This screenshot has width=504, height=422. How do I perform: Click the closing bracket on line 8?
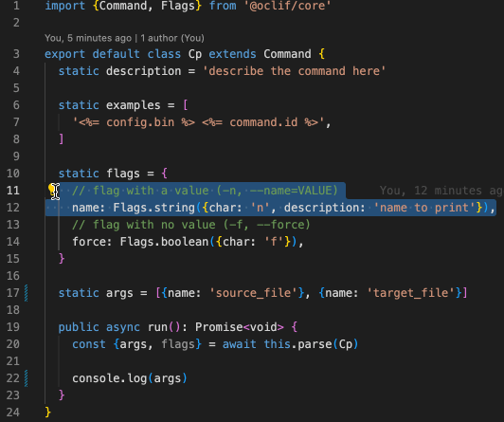tap(61, 139)
